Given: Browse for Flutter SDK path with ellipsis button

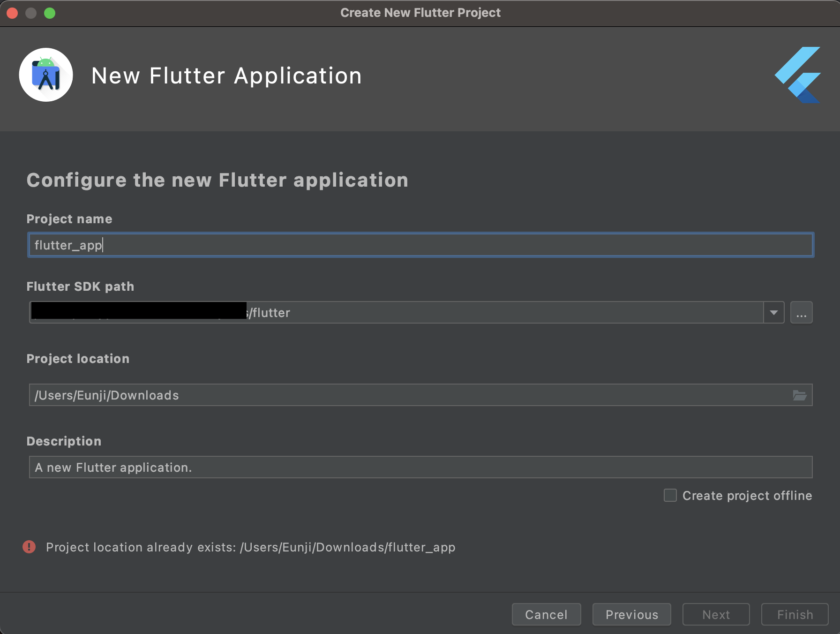Looking at the screenshot, I should (801, 313).
